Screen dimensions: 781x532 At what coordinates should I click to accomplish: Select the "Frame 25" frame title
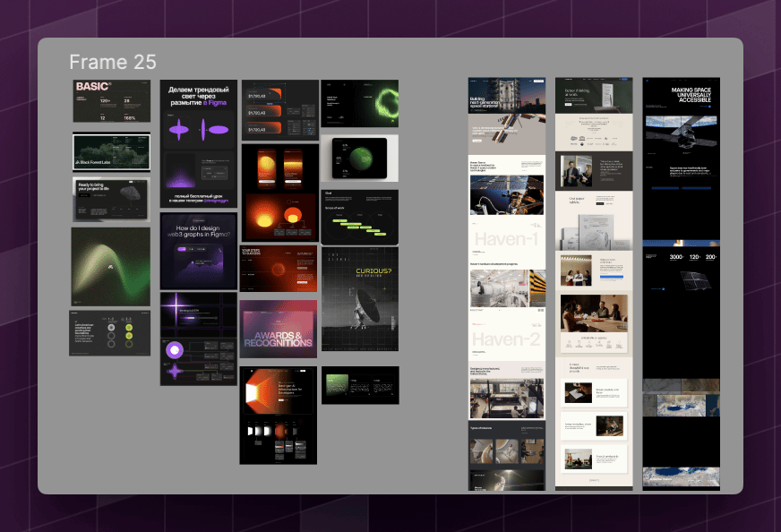(113, 63)
